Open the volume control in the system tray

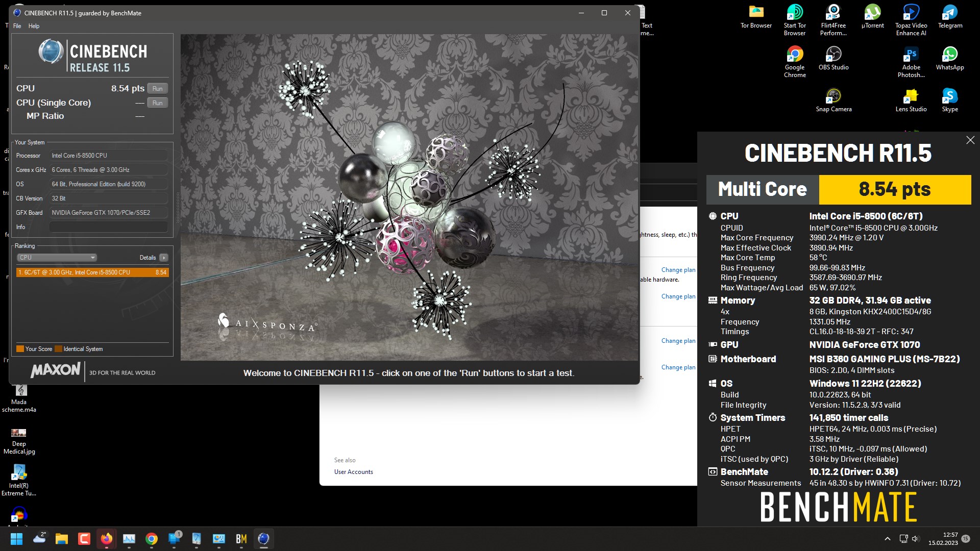915,539
